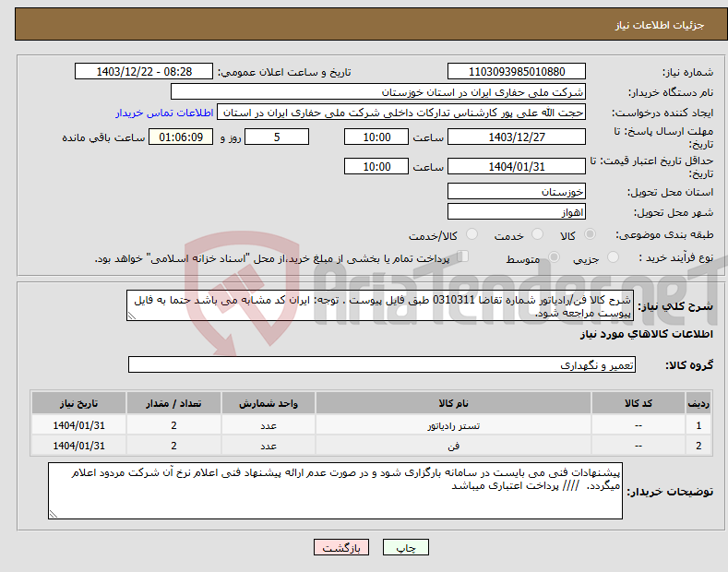Click the چاپ (print) button
This screenshot has height=572, width=728.
pos(405,547)
